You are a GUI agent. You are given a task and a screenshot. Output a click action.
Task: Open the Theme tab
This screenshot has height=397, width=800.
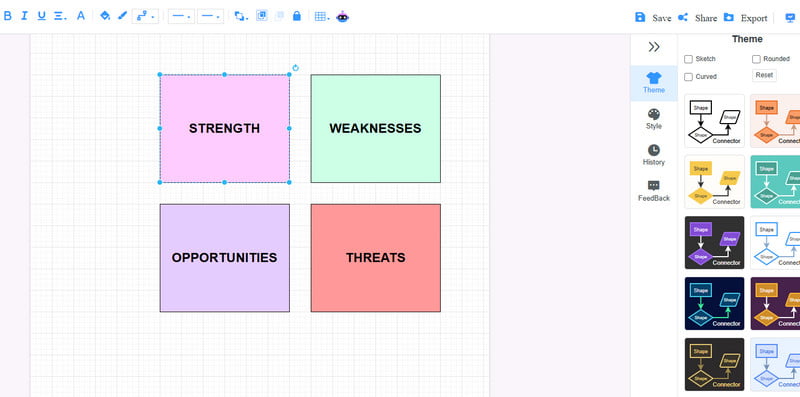point(654,83)
